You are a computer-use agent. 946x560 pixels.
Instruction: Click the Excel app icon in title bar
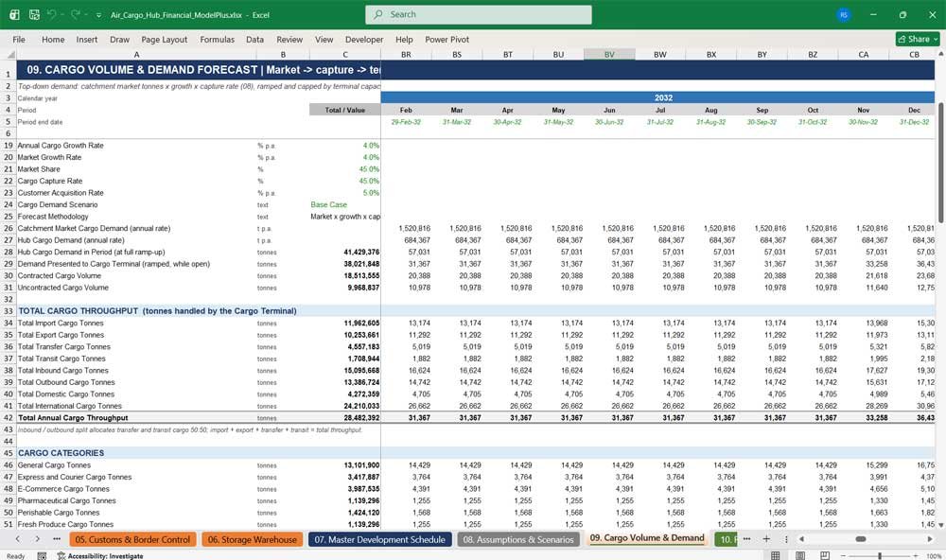click(14, 14)
